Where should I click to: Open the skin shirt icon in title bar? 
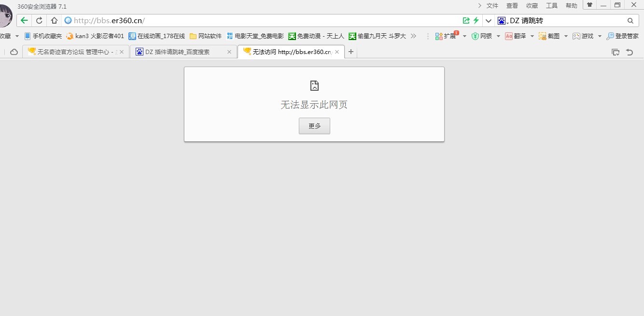[x=589, y=5]
